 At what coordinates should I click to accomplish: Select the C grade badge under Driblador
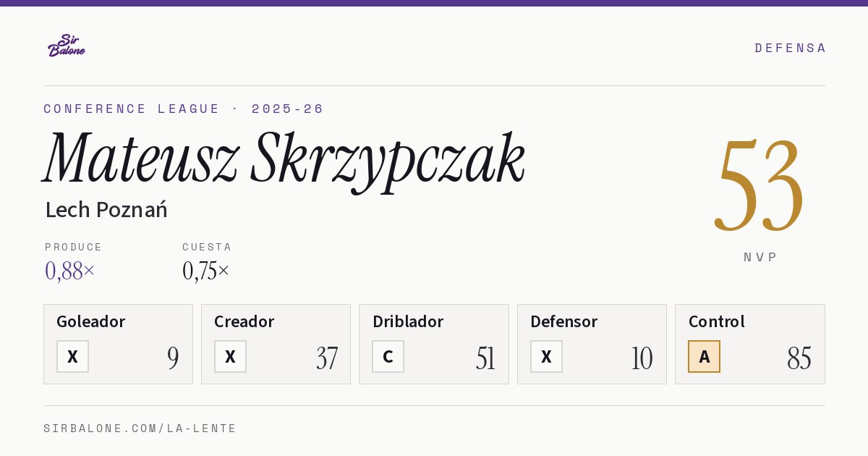pos(388,357)
